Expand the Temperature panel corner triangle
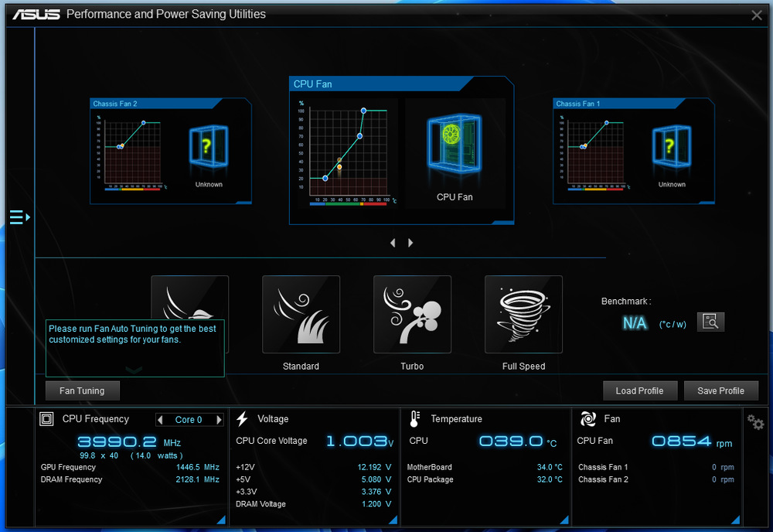This screenshot has height=532, width=773. pyautogui.click(x=564, y=520)
